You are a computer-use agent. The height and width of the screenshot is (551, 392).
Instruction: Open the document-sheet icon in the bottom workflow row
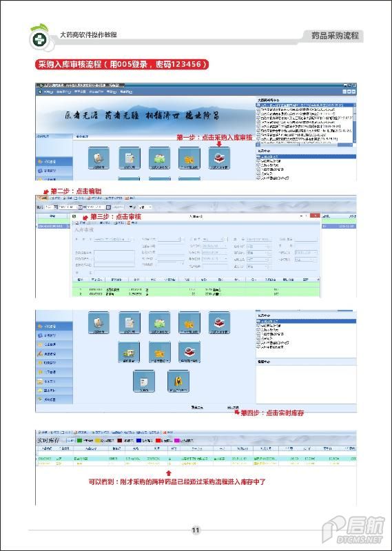tap(144, 382)
